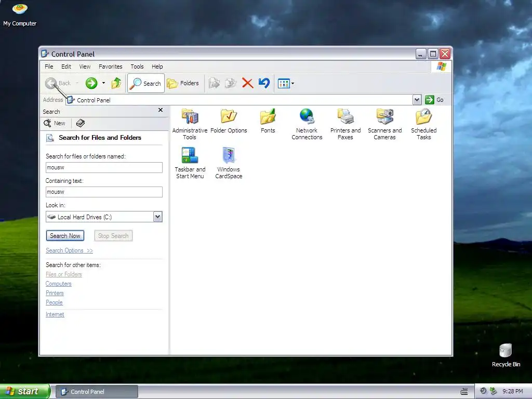Click the Recycle Bin desktop icon
The height and width of the screenshot is (399, 532).
point(506,355)
